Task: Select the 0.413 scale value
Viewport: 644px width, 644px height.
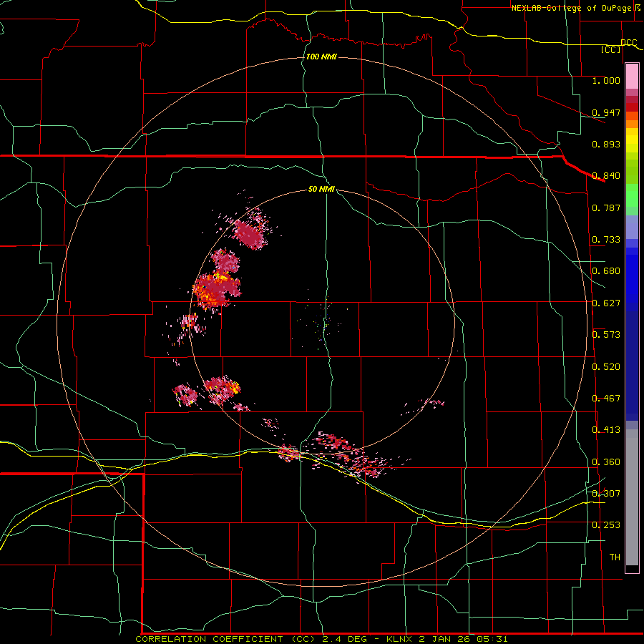Action: [606, 430]
